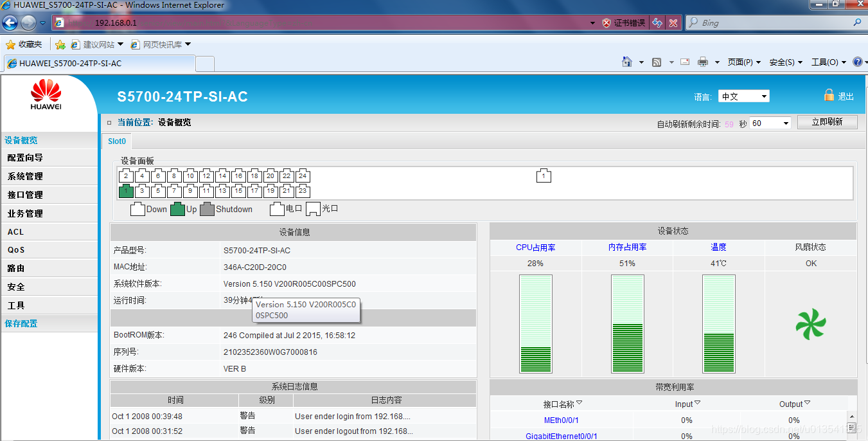Open the recent pages dropdown beside Forward
This screenshot has height=441, width=868.
point(42,23)
